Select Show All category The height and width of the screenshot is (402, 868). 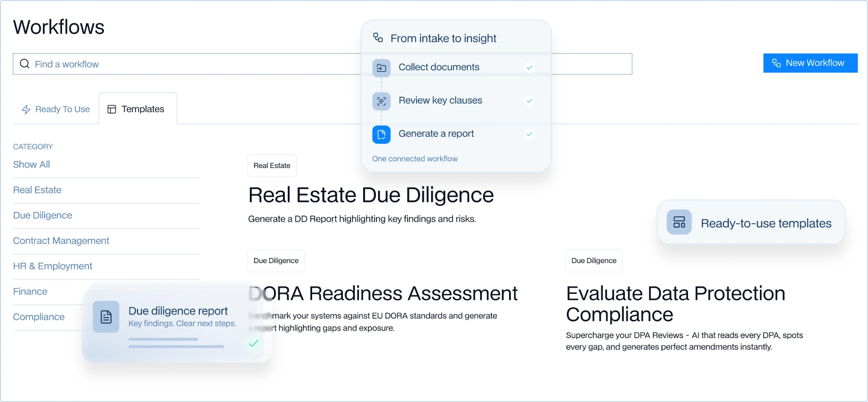pos(31,165)
